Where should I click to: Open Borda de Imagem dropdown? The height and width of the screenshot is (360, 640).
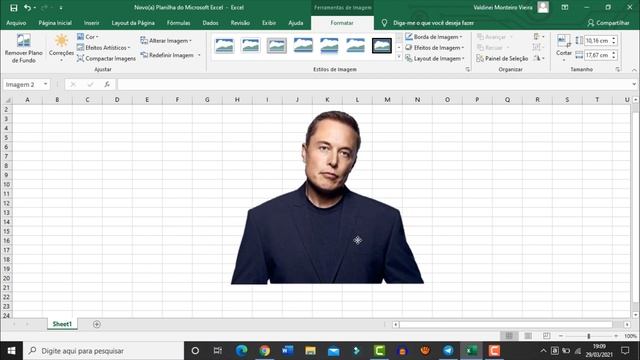coord(434,37)
